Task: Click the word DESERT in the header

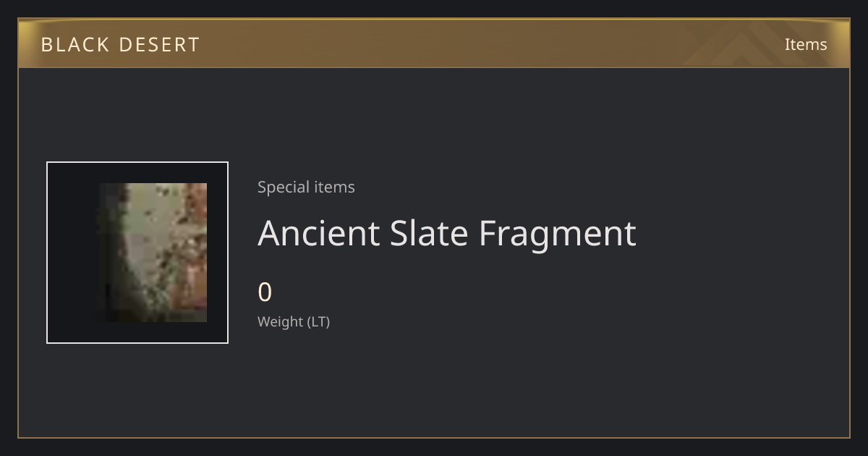Action: point(159,45)
